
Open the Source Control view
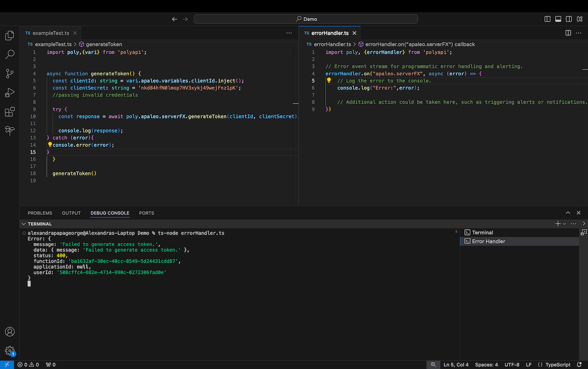tap(10, 74)
